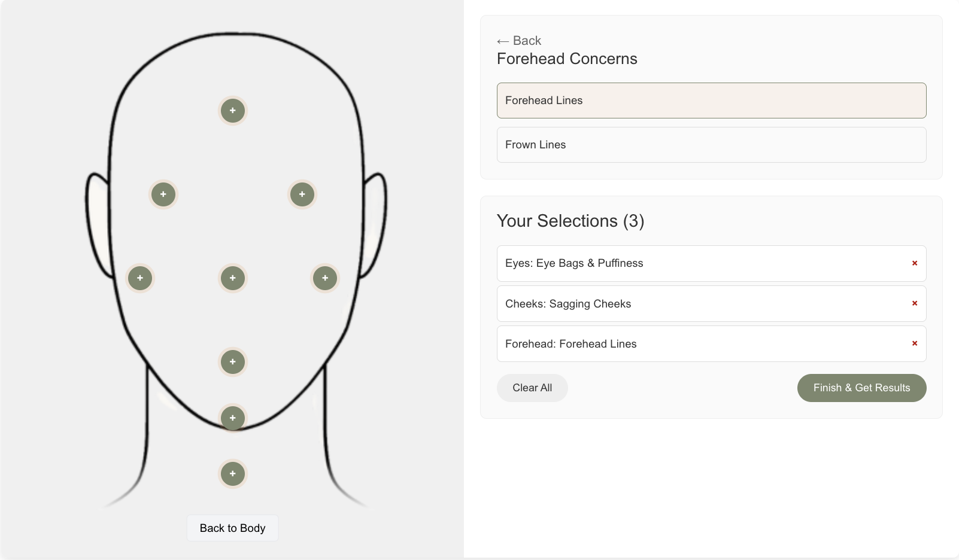Go back using the Back arrow link
The image size is (959, 560).
[x=518, y=41]
